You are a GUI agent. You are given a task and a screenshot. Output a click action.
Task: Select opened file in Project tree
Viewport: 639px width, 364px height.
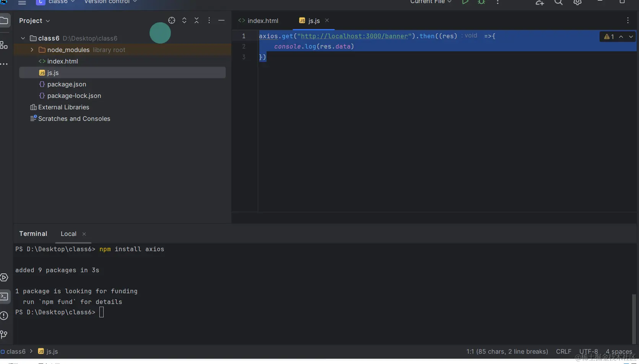coord(172,21)
